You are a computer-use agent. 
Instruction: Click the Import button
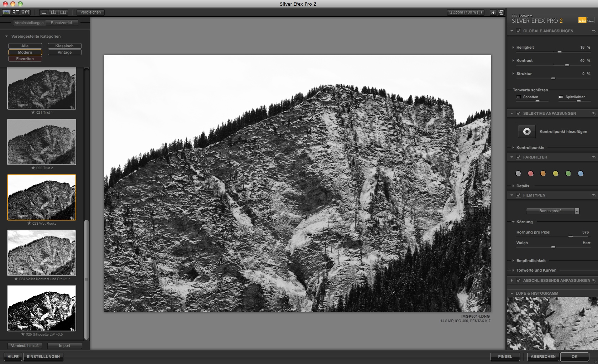point(64,346)
